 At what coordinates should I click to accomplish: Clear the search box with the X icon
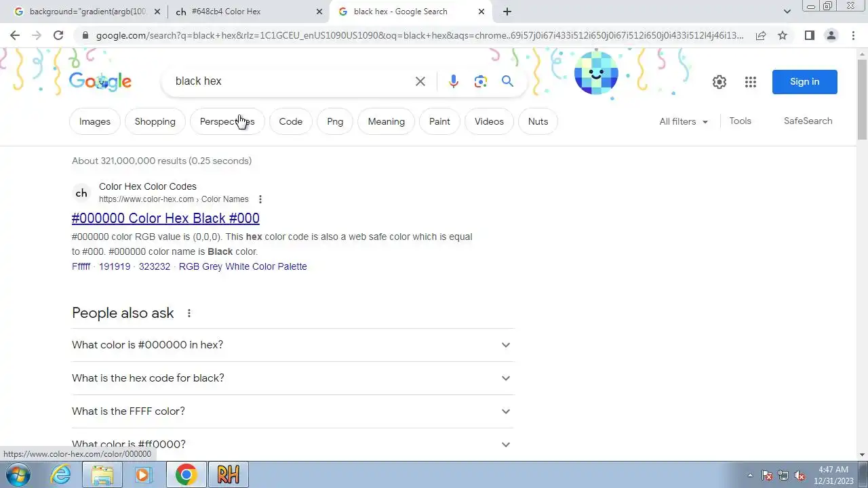[420, 81]
